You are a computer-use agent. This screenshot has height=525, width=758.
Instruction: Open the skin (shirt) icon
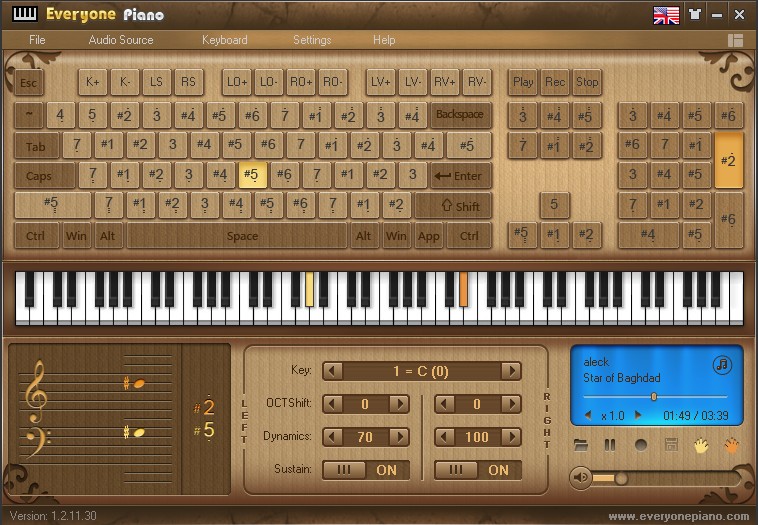coord(695,15)
